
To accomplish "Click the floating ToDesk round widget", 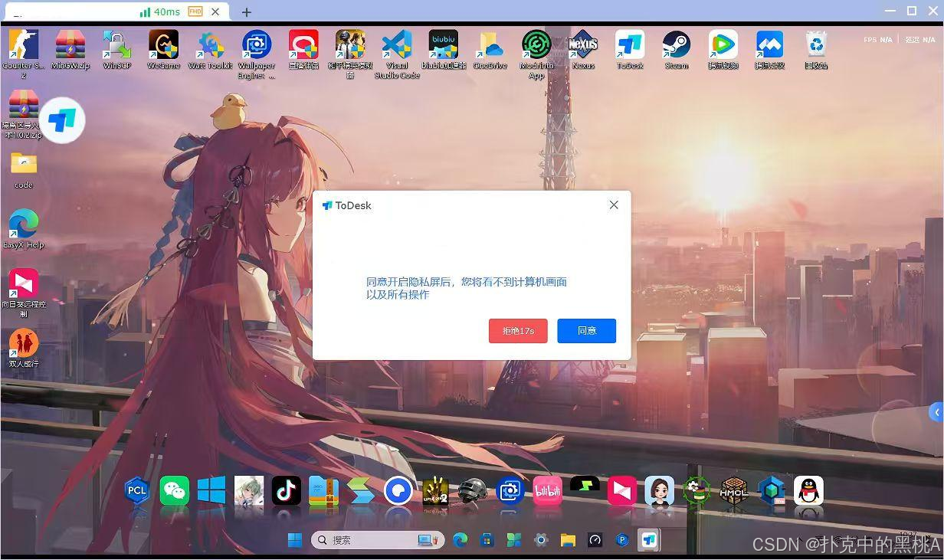I will click(62, 120).
